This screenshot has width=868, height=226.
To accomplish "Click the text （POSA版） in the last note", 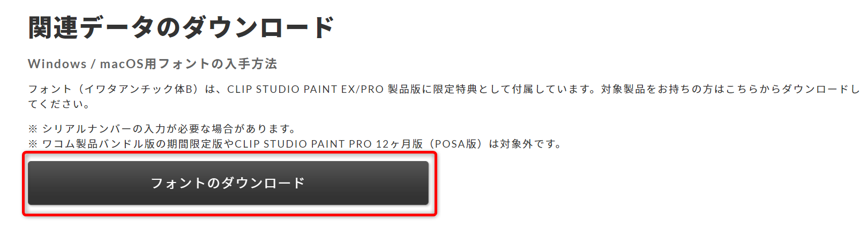I will [x=455, y=144].
